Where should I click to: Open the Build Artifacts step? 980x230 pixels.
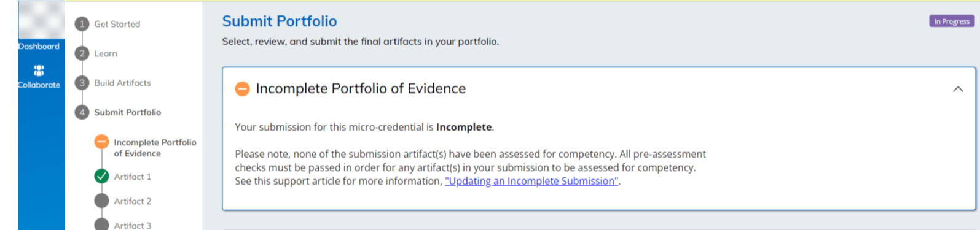coord(122,83)
